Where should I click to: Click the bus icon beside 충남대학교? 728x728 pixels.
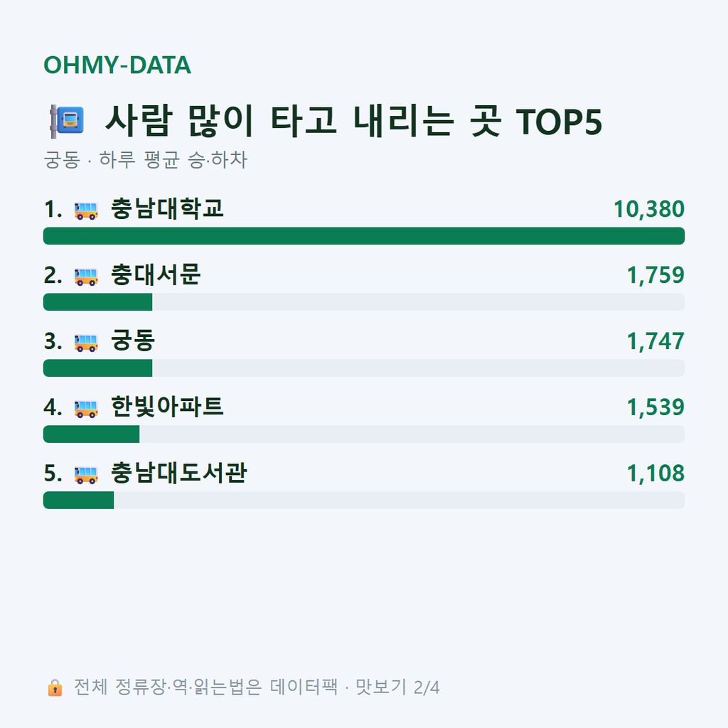[86, 210]
